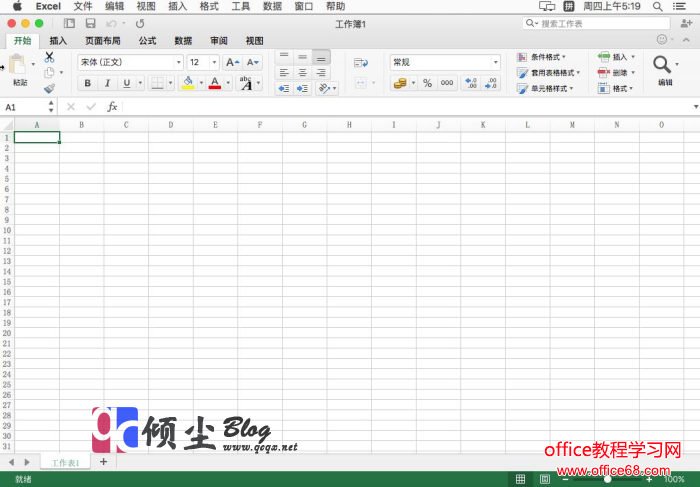Screen dimensions: 700x487
Task: Switch to page layout view in status bar
Action: pos(545,479)
